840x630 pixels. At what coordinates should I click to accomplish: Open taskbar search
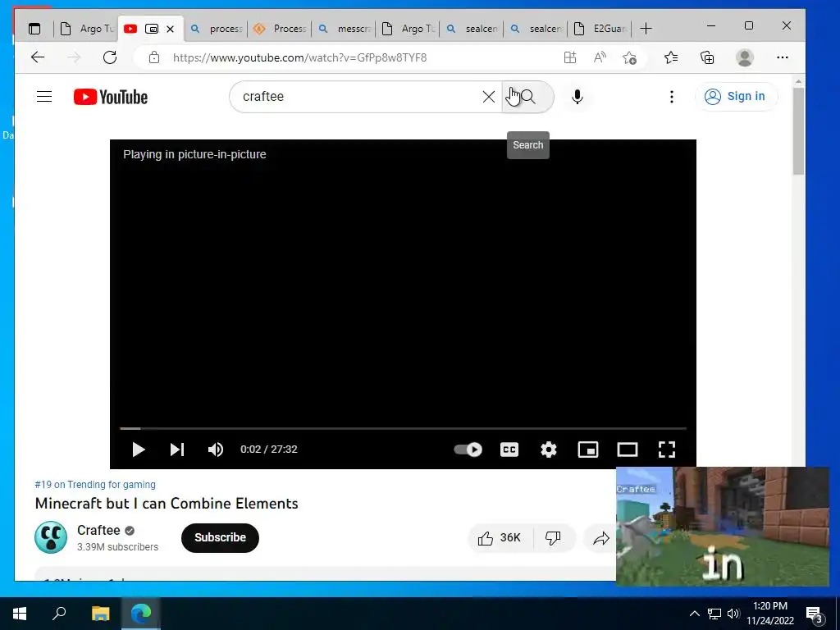(59, 614)
